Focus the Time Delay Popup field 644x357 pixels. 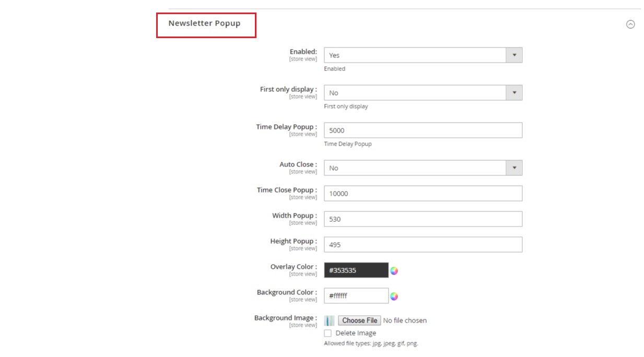coord(423,130)
